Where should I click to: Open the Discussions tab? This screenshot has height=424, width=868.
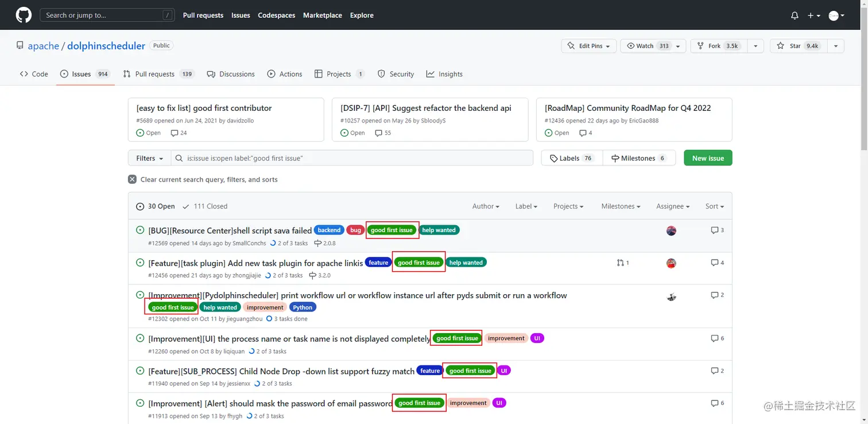point(231,74)
